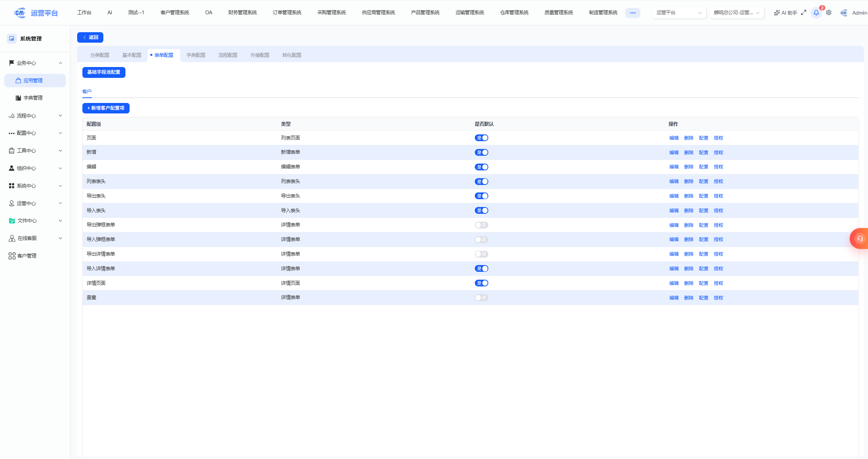Click the 流程中心 icon
Viewport: 868px width, 459px height.
12,116
